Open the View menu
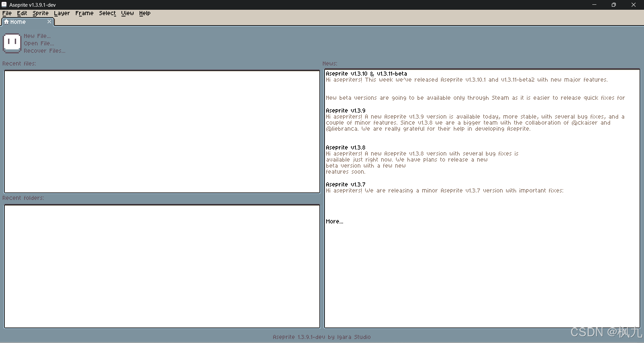Screen dimensions: 644x343 point(128,13)
